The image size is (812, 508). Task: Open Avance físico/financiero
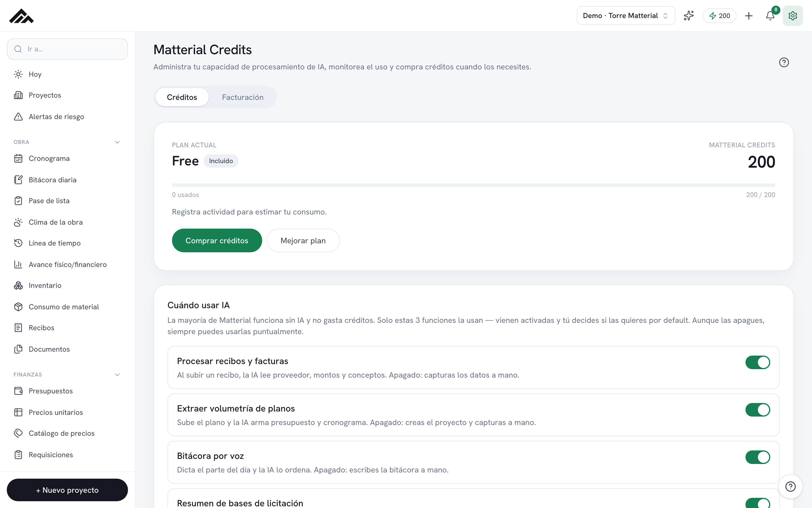67,264
